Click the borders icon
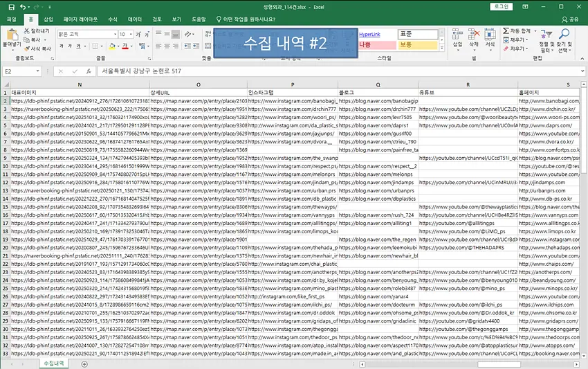The width and height of the screenshot is (588, 369). click(95, 46)
